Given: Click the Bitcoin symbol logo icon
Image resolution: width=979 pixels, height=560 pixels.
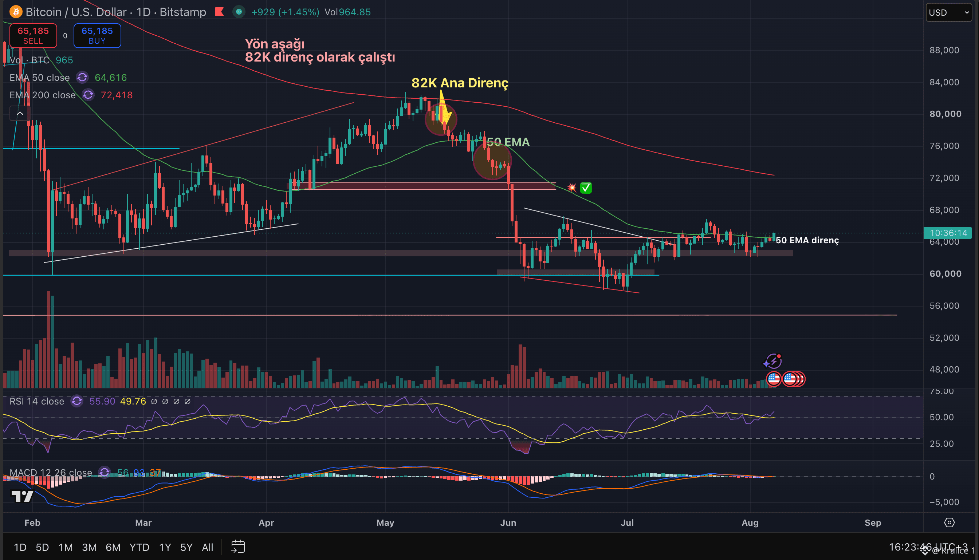Looking at the screenshot, I should point(16,12).
